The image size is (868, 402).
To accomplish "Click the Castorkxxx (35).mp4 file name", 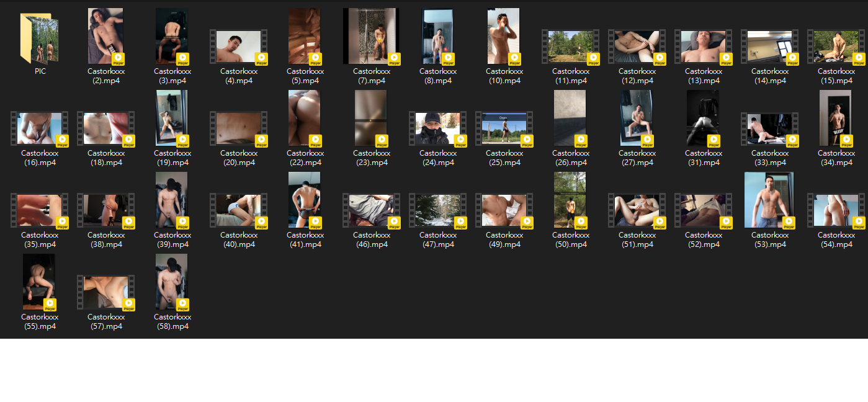I will [40, 239].
